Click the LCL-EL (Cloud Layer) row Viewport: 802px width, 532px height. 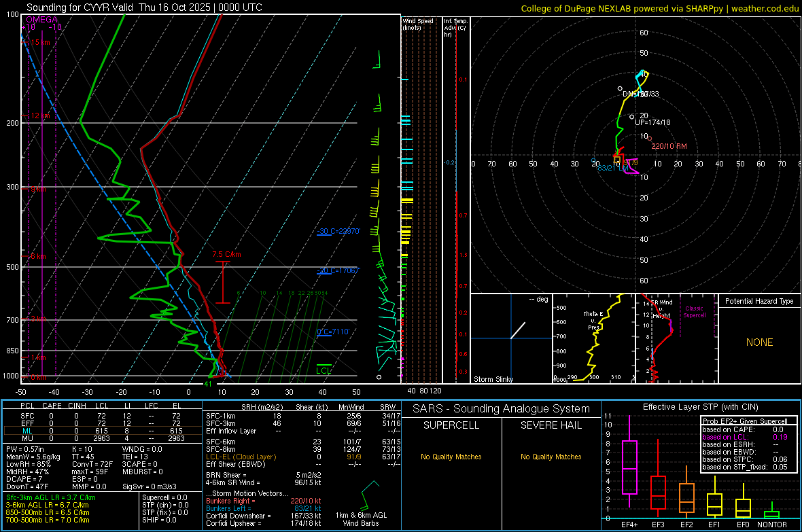point(303,457)
